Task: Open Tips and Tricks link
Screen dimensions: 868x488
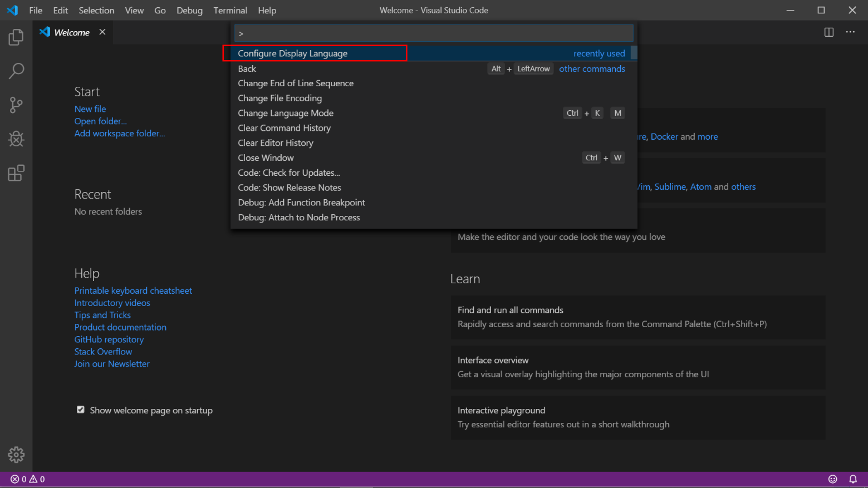Action: click(102, 315)
